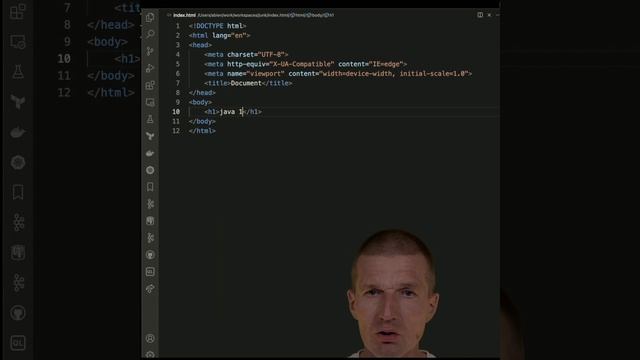Image resolution: width=640 pixels, height=360 pixels.
Task: Open the Remote Explorer monitor icon
Action: pyautogui.click(x=150, y=102)
